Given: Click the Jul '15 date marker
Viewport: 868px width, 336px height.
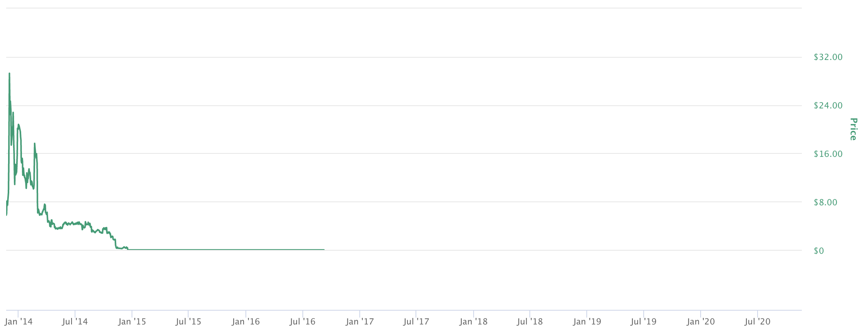Looking at the screenshot, I should click(189, 322).
